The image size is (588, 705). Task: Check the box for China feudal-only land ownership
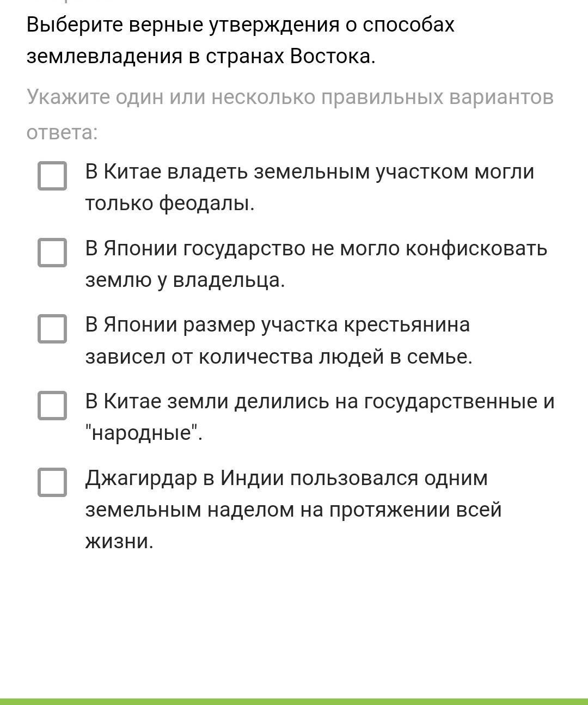tap(52, 176)
